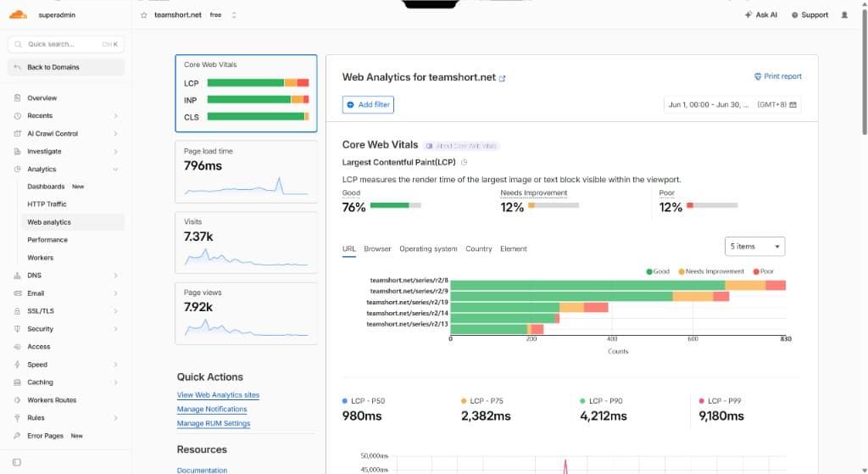Click the Email envelope icon
The width and height of the screenshot is (868, 474).
point(17,293)
